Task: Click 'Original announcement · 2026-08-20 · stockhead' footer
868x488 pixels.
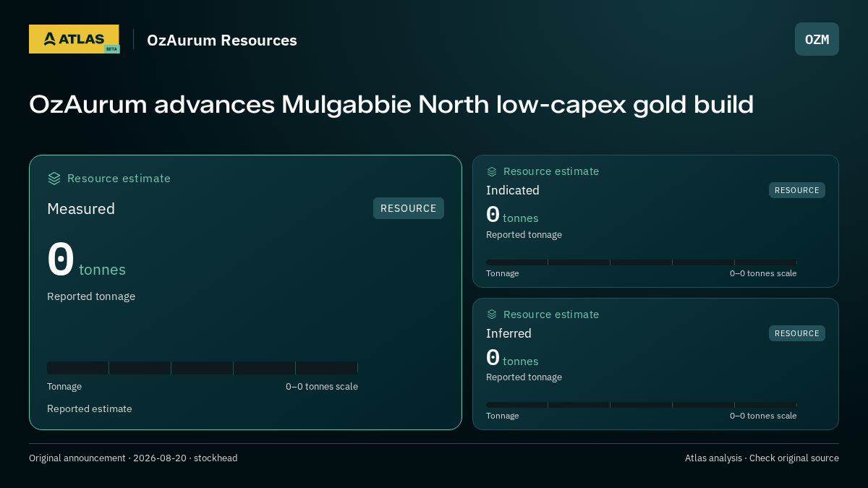Action: (133, 458)
